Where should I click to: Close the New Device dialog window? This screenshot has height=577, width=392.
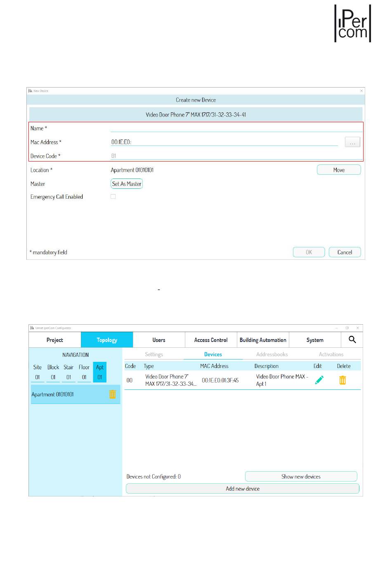coord(361,91)
